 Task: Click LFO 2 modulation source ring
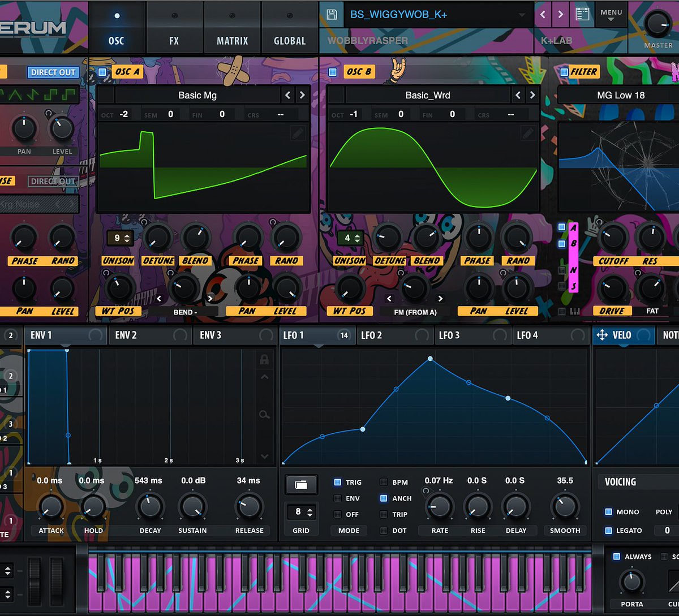(x=422, y=335)
